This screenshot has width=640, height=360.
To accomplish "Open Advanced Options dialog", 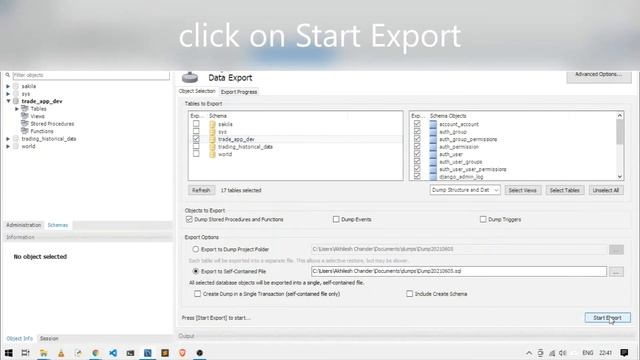I will (x=598, y=75).
